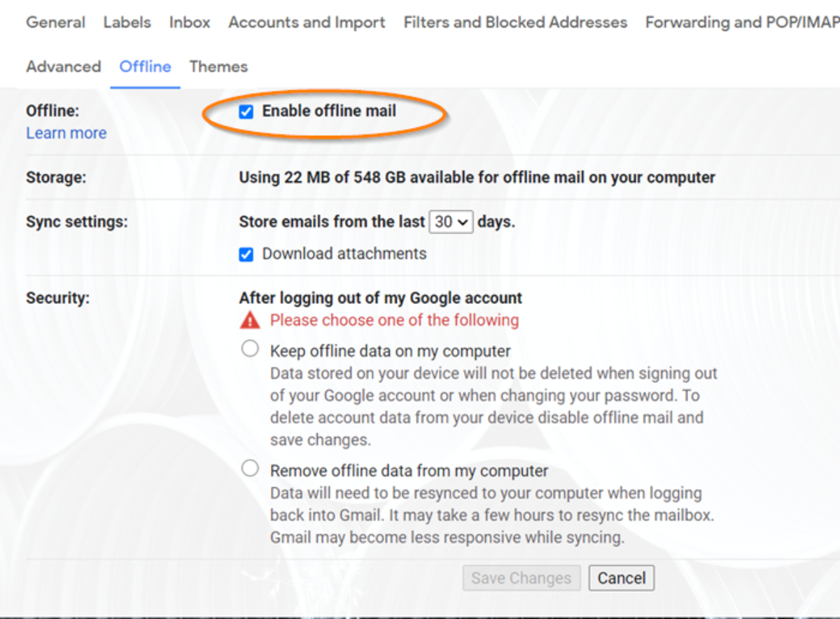
Task: Click the red warning triangle icon
Action: [249, 321]
